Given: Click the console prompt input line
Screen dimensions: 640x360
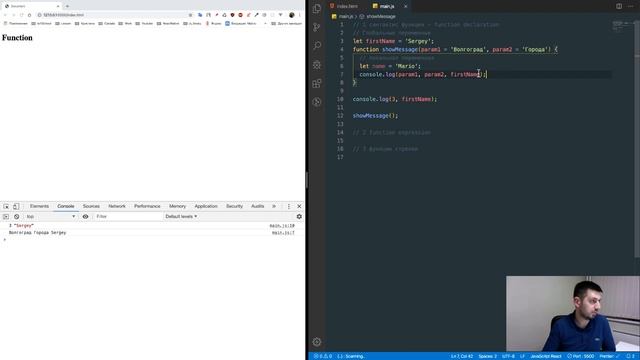Looking at the screenshot, I should tap(152, 240).
